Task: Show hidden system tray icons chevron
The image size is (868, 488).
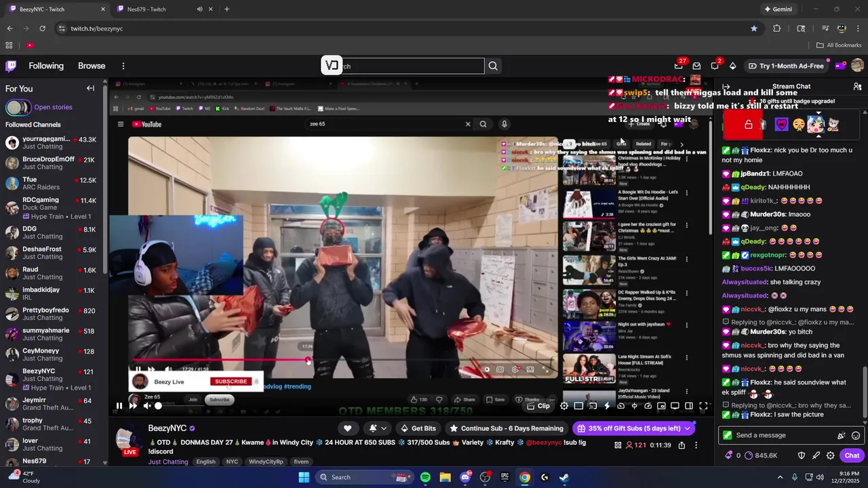Action: [780, 477]
